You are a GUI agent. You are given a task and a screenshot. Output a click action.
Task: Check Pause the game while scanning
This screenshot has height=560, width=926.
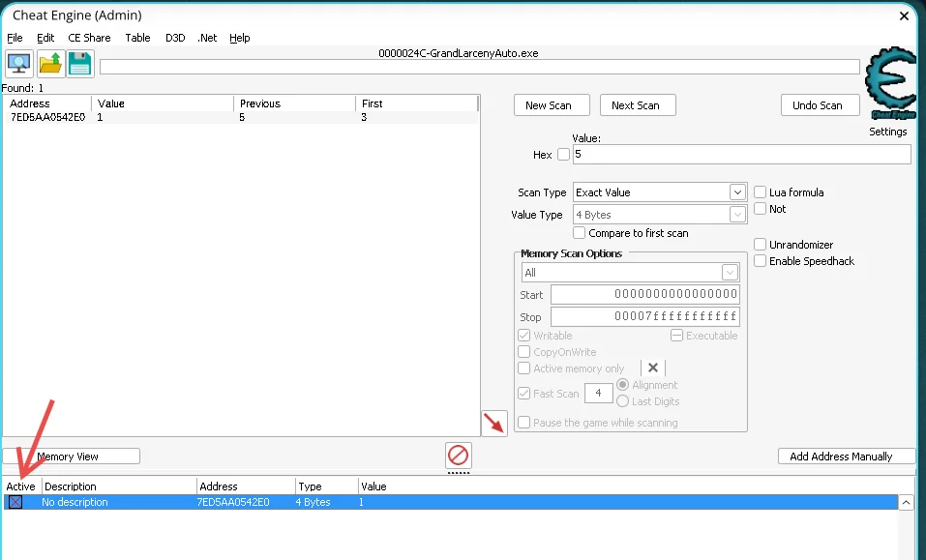pos(523,423)
